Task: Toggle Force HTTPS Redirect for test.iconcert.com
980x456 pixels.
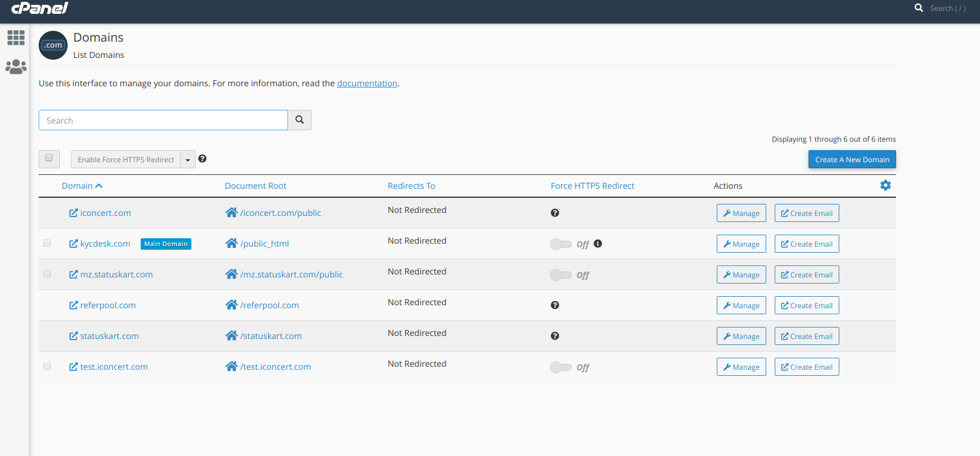Action: [x=560, y=367]
